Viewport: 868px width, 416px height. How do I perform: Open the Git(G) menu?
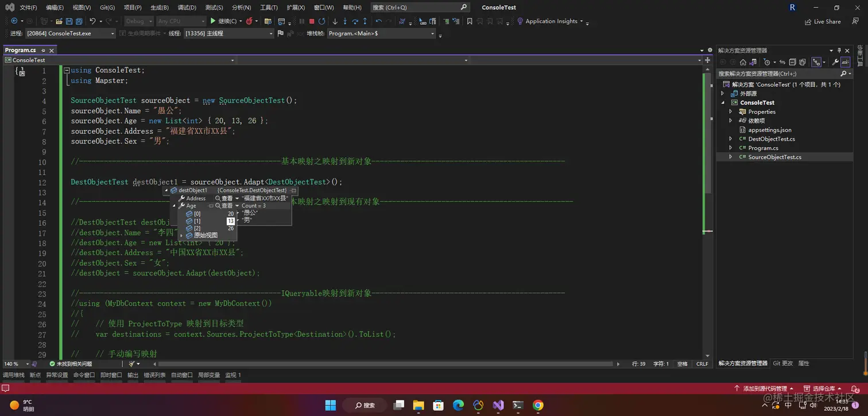[107, 7]
